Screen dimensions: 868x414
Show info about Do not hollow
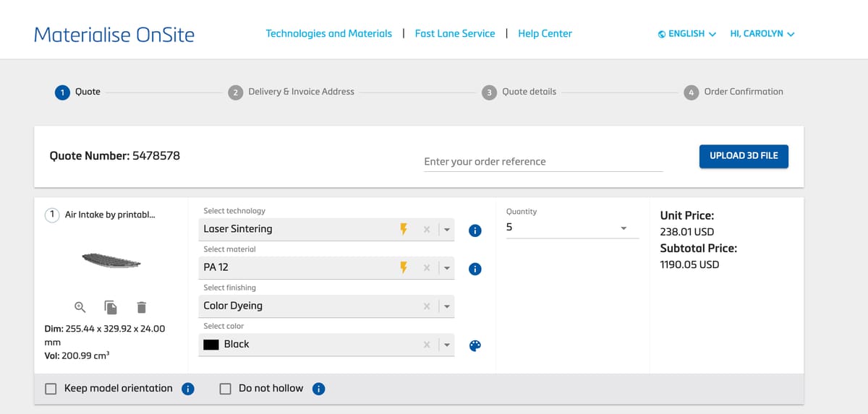[x=318, y=389]
